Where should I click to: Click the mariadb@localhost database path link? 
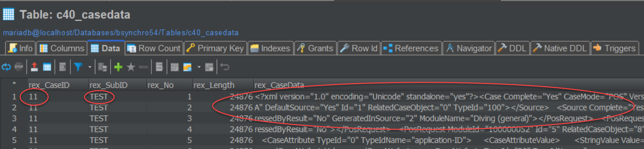tap(121, 33)
